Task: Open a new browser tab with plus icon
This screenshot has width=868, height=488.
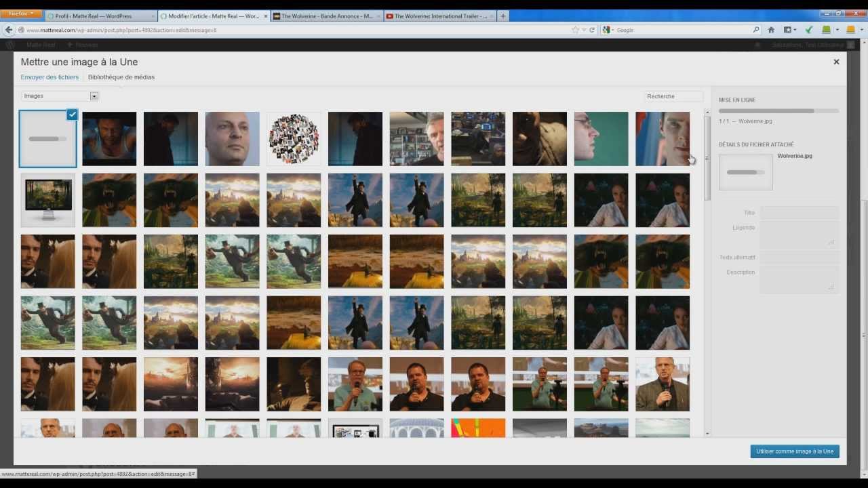Action: coord(503,16)
